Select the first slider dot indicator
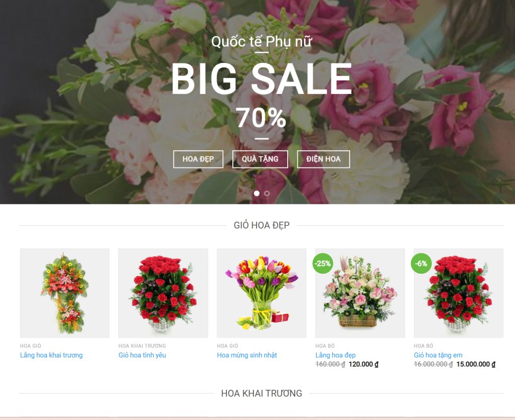The height and width of the screenshot is (420, 515). pos(257,193)
